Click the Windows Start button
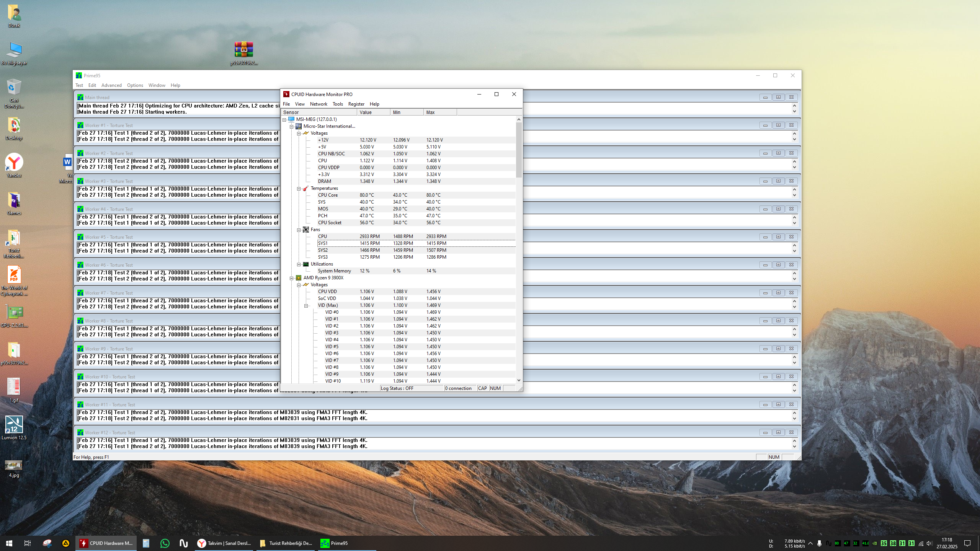This screenshot has width=980, height=551. [9, 543]
